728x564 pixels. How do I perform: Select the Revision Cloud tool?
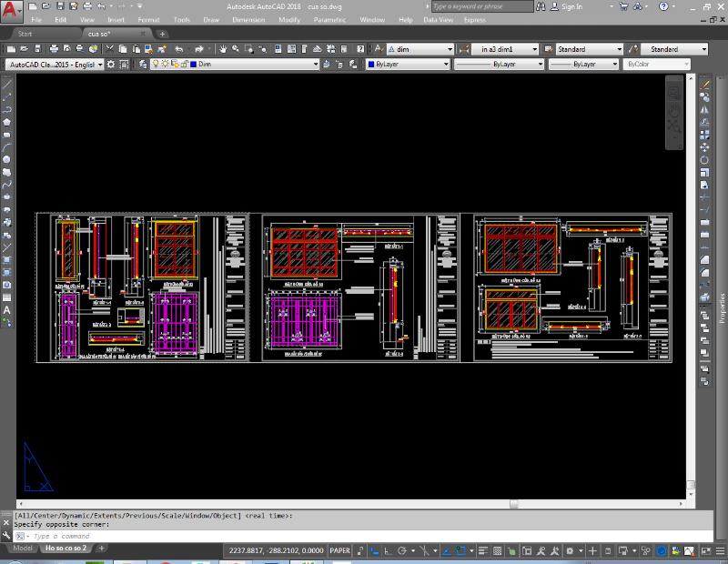(6, 172)
